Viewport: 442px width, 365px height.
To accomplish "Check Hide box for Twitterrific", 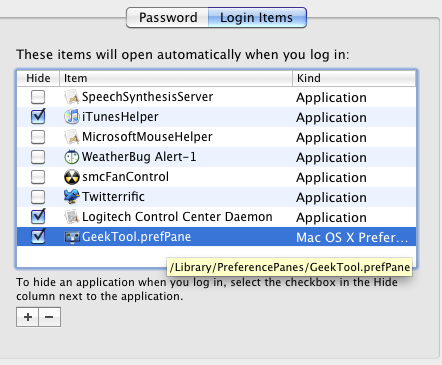I will tap(38, 197).
